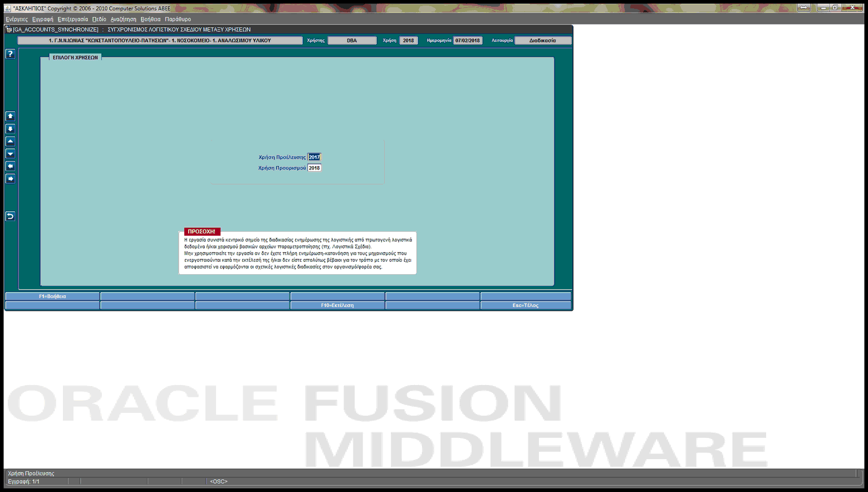This screenshot has width=868, height=492.
Task: Click the Εγγραφή: 1/1 status bar entry
Action: pyautogui.click(x=24, y=481)
